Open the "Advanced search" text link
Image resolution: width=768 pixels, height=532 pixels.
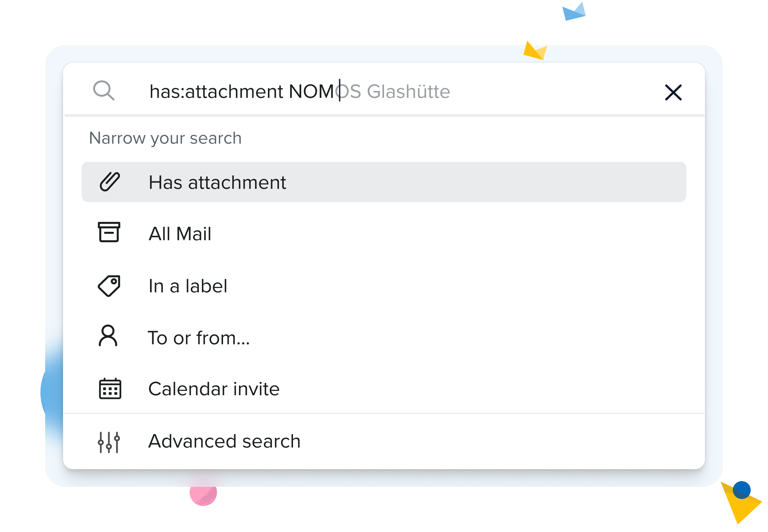(x=224, y=441)
